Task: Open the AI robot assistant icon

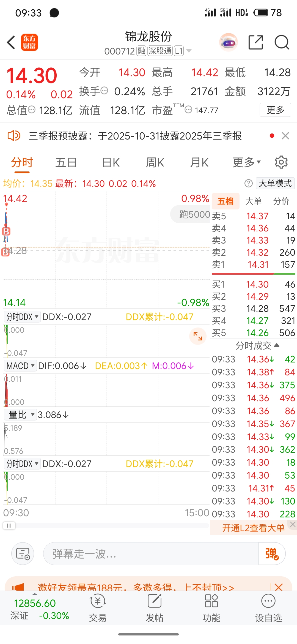Action: 228,42
